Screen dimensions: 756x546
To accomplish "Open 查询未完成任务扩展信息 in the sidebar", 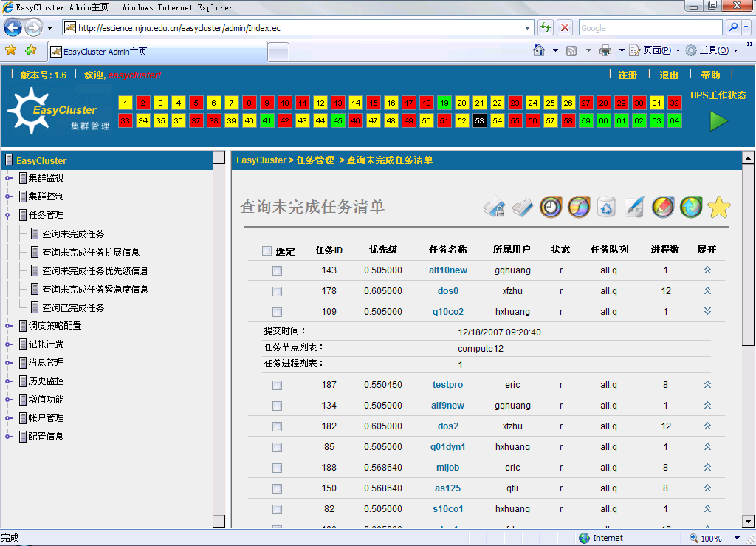I will 91,252.
